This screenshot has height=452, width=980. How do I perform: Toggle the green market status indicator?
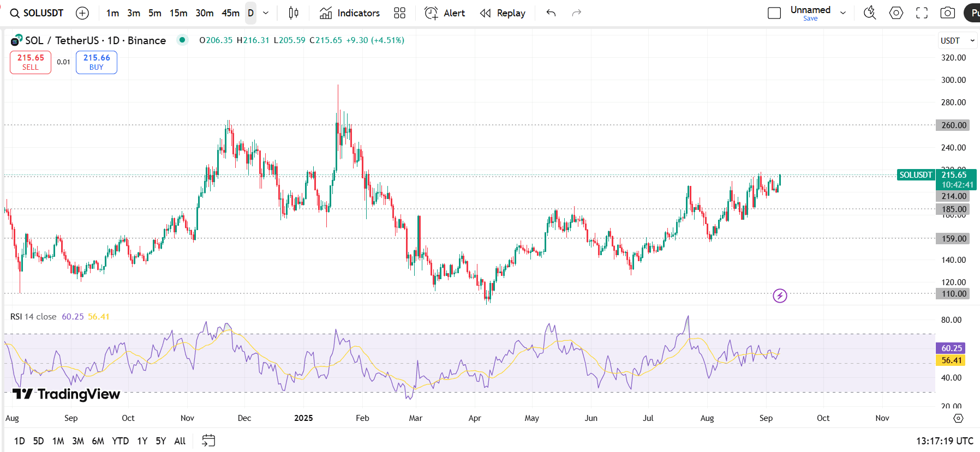[182, 40]
